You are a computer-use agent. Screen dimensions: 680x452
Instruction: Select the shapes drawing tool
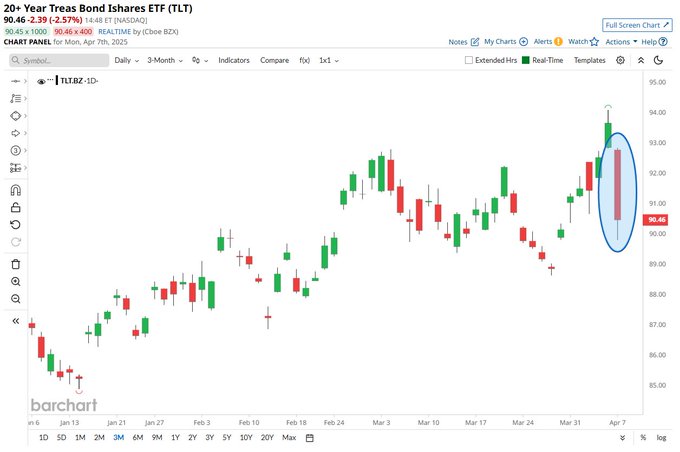[16, 116]
